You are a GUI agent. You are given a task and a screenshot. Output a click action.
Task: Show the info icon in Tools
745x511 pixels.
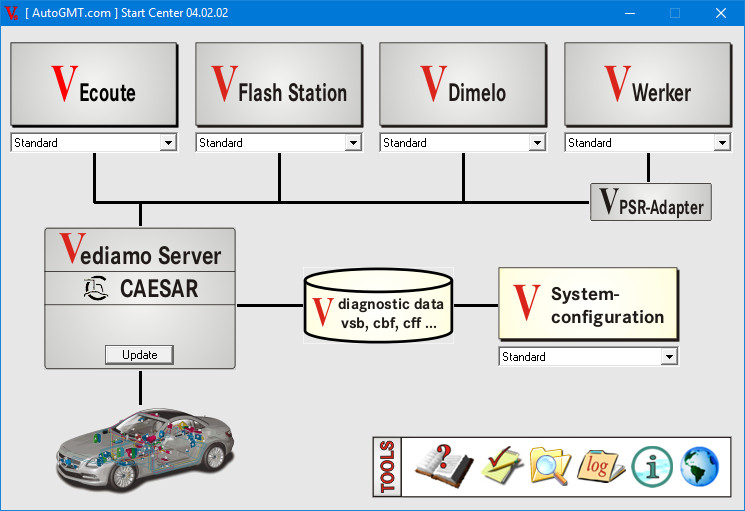[x=652, y=467]
